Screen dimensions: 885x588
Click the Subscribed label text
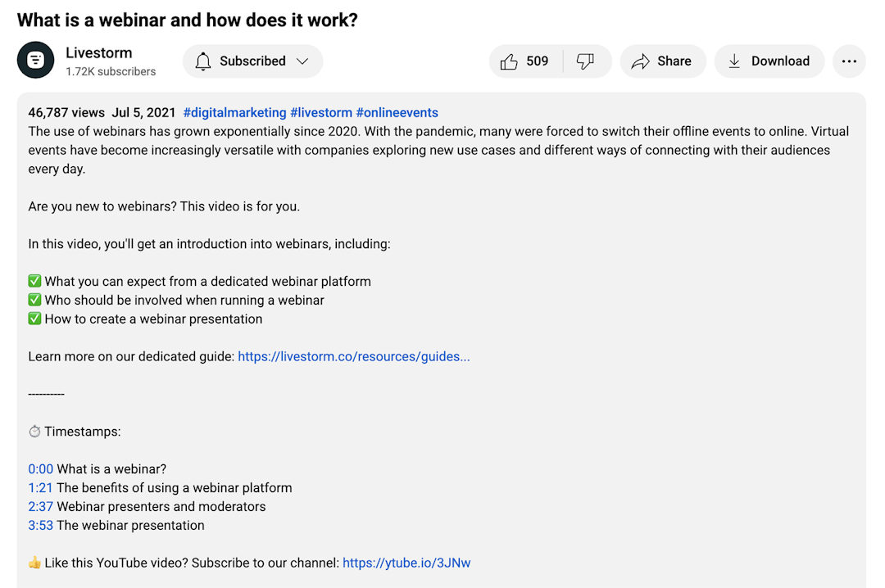(252, 61)
